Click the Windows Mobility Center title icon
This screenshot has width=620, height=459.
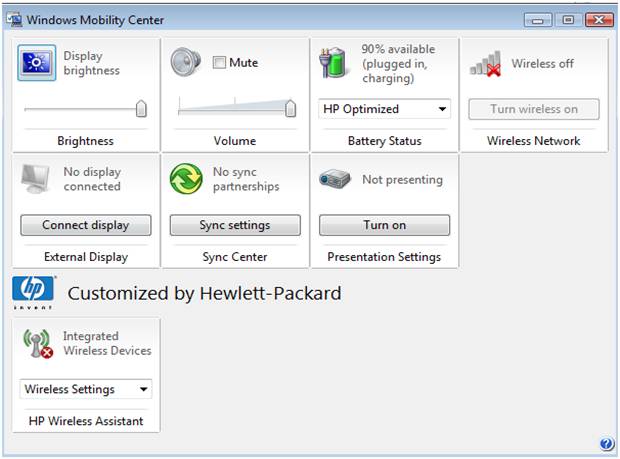tap(15, 19)
